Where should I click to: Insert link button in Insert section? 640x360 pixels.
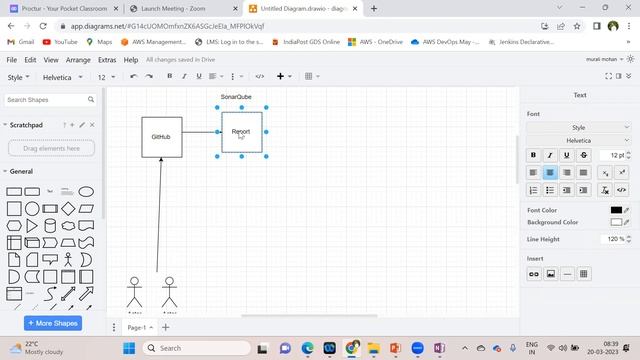point(533,274)
